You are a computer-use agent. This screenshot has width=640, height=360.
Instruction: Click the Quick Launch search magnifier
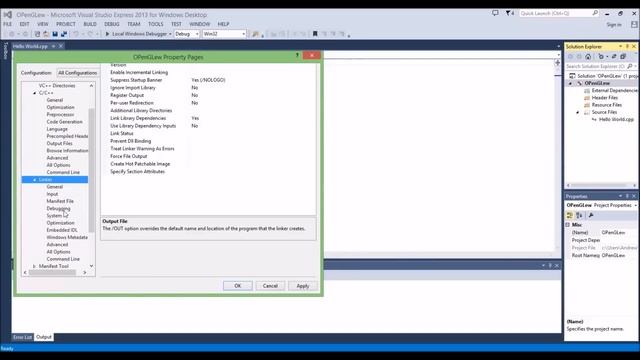tap(595, 13)
